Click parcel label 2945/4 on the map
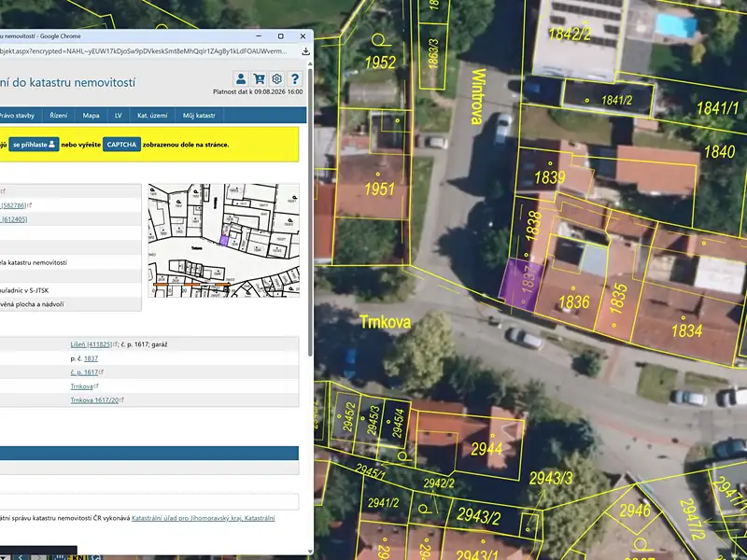This screenshot has width=747, height=560. (x=398, y=423)
